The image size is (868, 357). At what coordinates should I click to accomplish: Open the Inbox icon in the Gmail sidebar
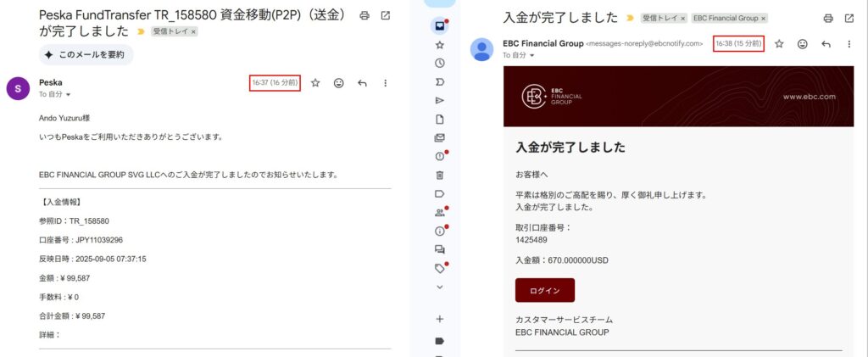[x=440, y=25]
